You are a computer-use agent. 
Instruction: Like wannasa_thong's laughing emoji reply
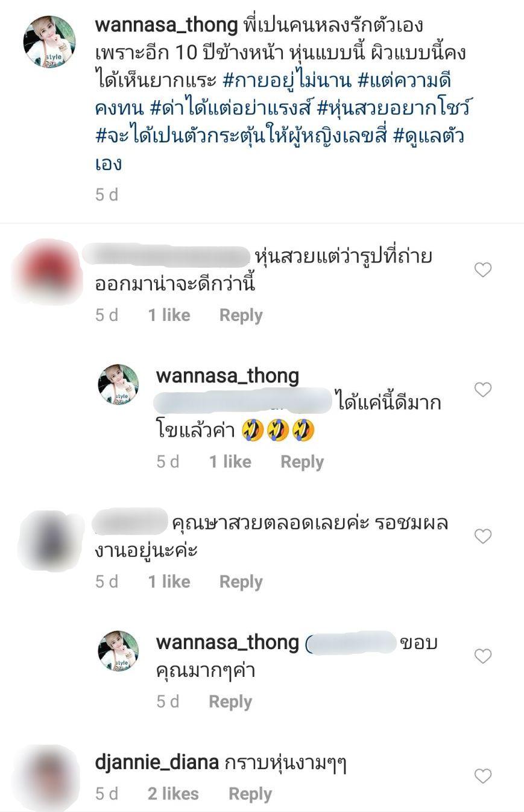pos(483,390)
